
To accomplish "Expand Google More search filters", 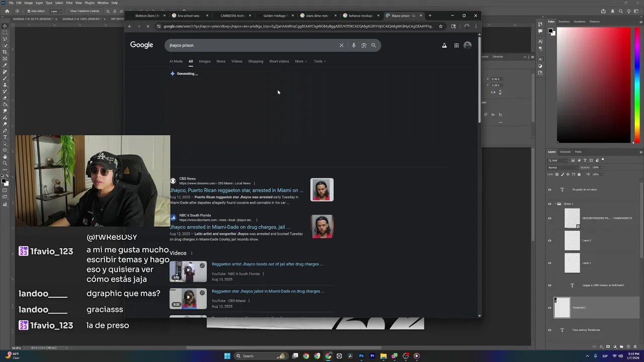I will pyautogui.click(x=301, y=61).
